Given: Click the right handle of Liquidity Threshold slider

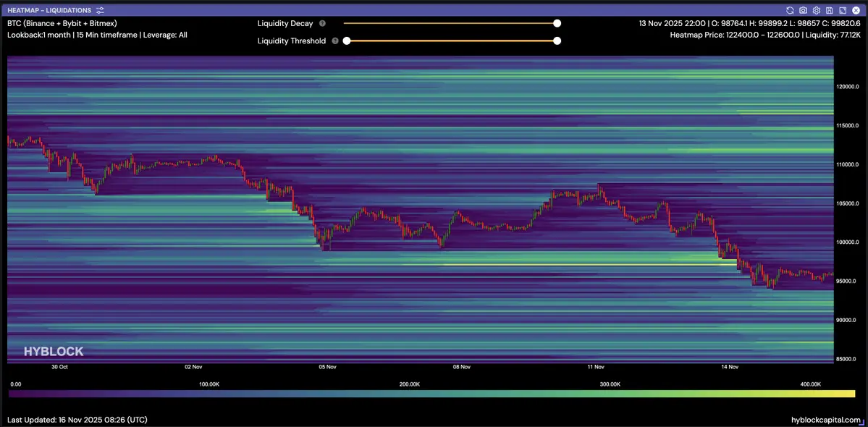Looking at the screenshot, I should coord(557,41).
